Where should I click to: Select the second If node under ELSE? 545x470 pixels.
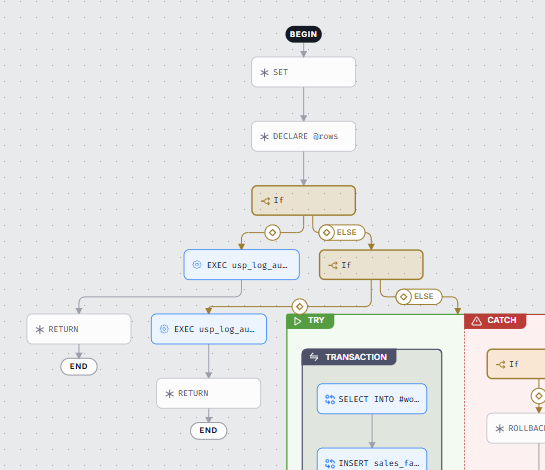tap(371, 265)
